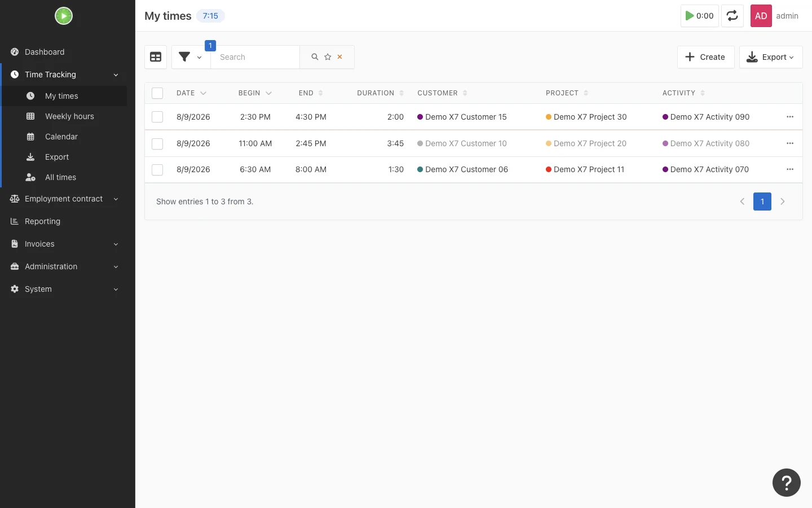Click the filter count badge 1
The width and height of the screenshot is (812, 508).
(210, 45)
